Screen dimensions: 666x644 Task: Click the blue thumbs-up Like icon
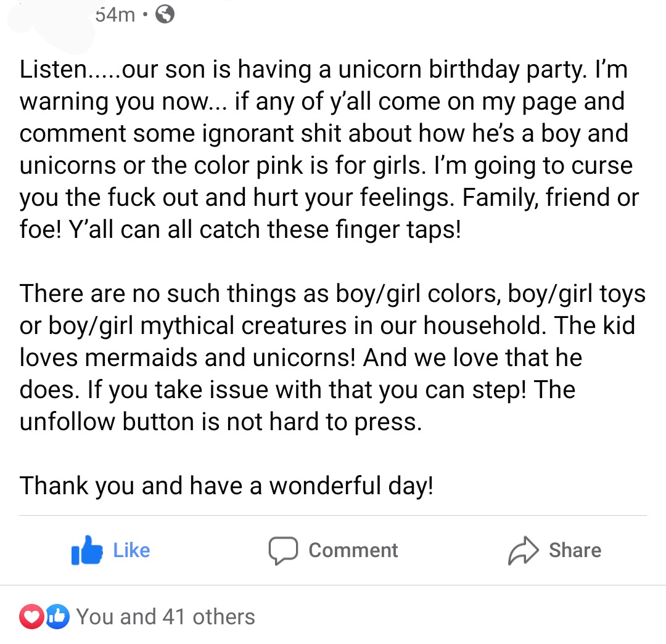(x=87, y=550)
